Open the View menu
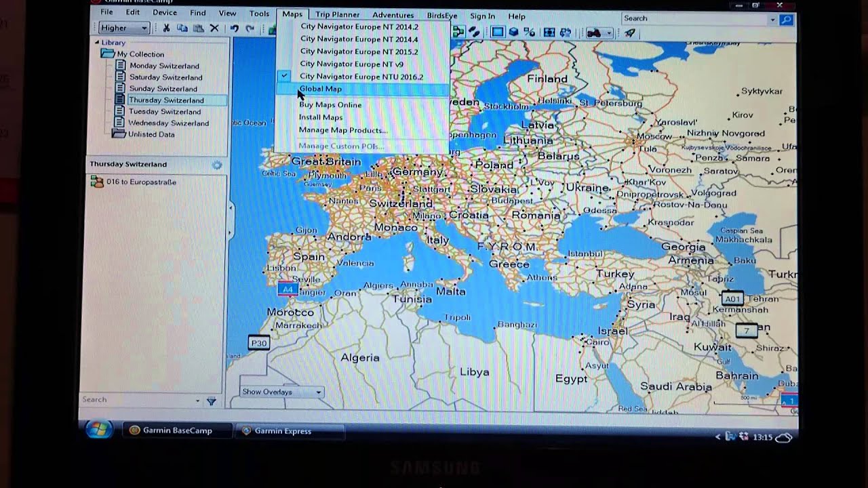 [x=227, y=13]
